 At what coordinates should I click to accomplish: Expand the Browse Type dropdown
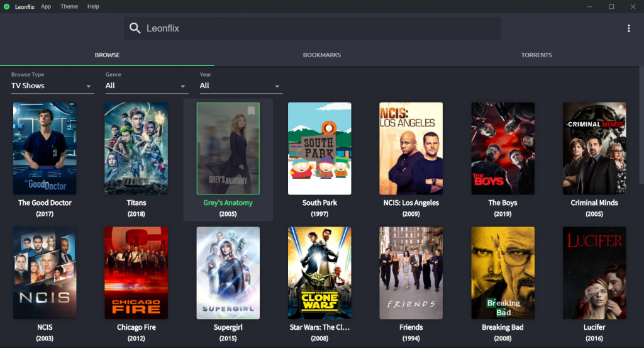click(x=53, y=86)
